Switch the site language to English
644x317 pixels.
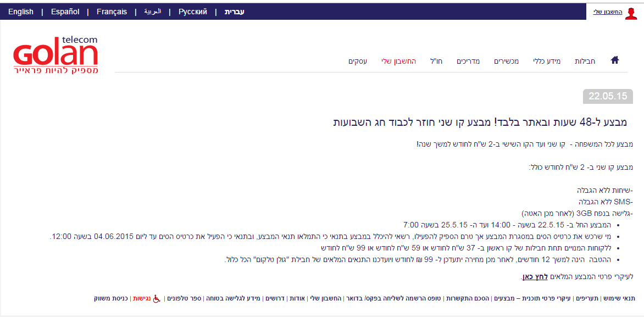click(21, 11)
